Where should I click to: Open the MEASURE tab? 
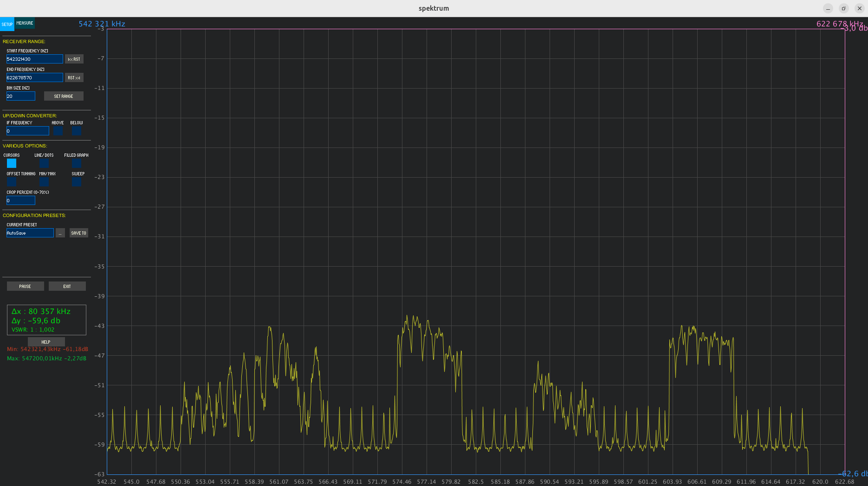(25, 23)
